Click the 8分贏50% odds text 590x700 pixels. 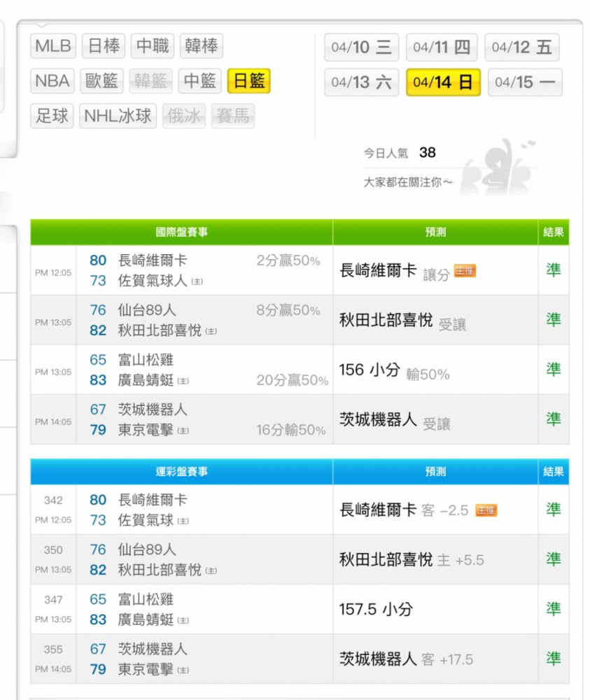coord(288,310)
